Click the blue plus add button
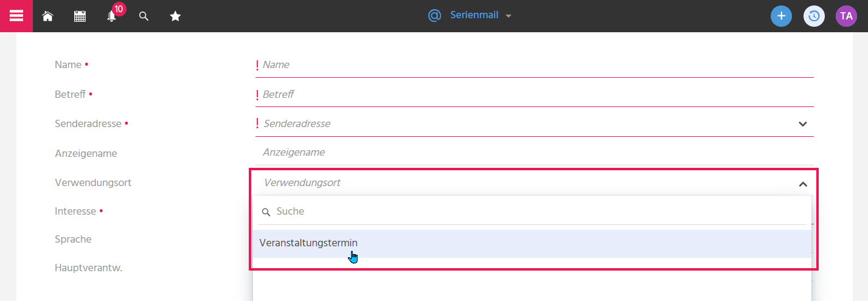 pyautogui.click(x=781, y=16)
